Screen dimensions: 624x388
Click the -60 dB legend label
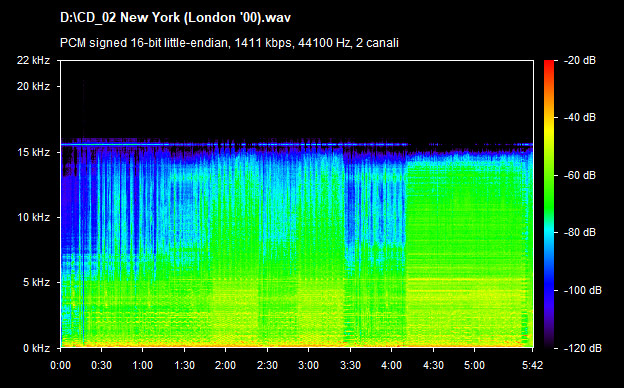(580, 175)
